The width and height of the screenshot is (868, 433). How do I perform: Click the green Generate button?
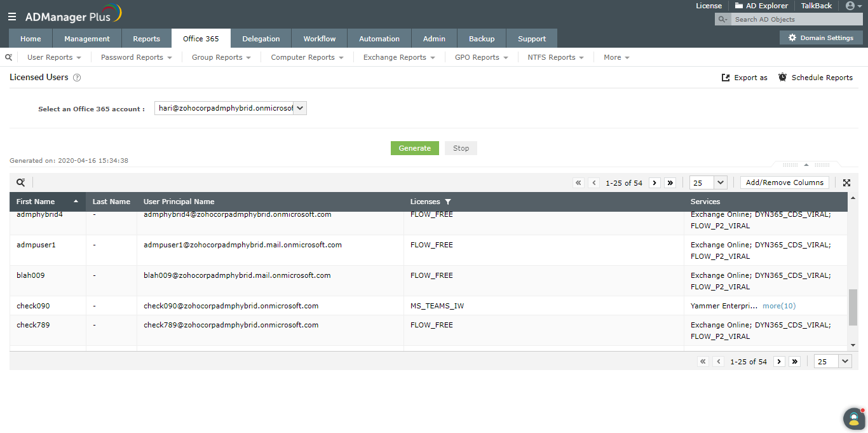click(415, 148)
